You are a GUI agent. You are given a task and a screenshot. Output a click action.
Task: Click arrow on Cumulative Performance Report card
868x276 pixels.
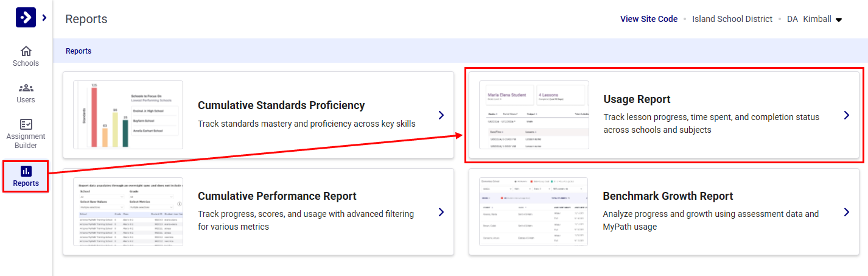click(441, 212)
